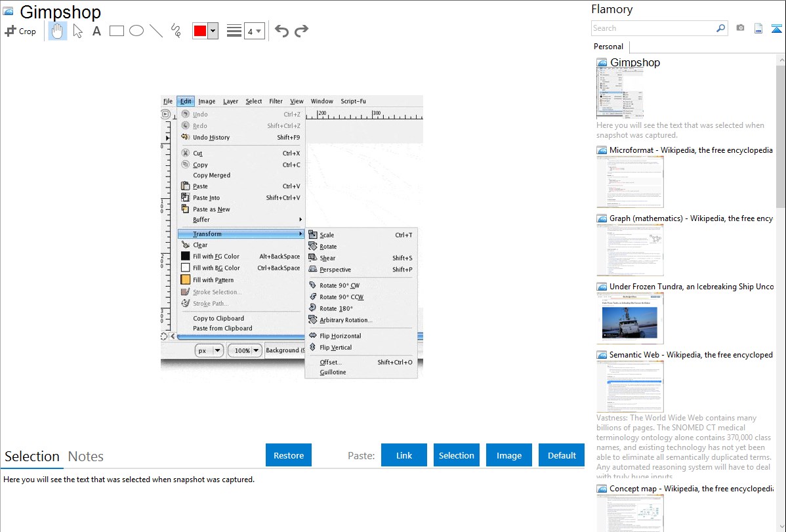Pick the ellipse shape tool
The image size is (786, 532).
(136, 31)
